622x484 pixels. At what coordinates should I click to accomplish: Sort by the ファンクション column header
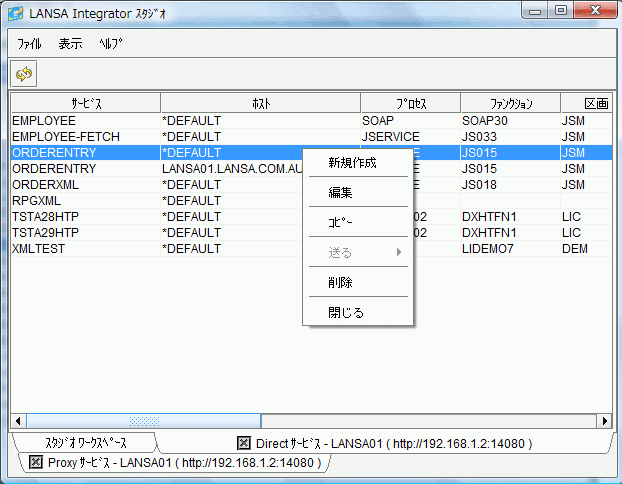511,104
